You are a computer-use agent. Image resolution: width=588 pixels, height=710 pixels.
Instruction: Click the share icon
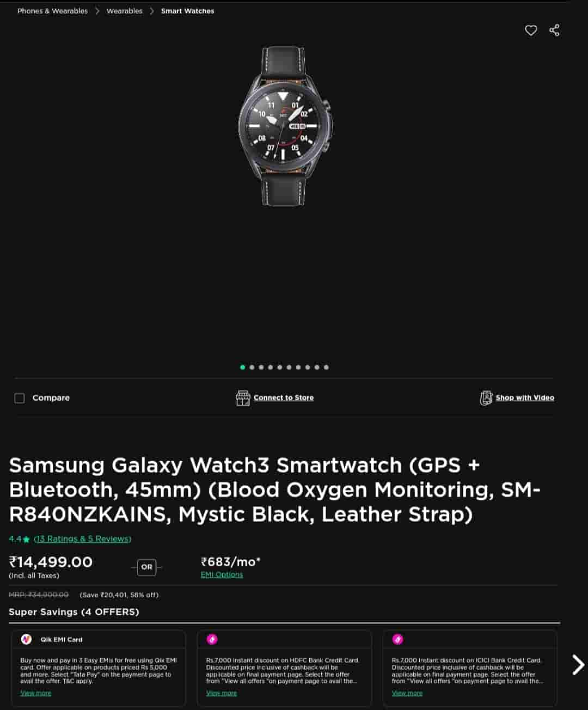(554, 30)
